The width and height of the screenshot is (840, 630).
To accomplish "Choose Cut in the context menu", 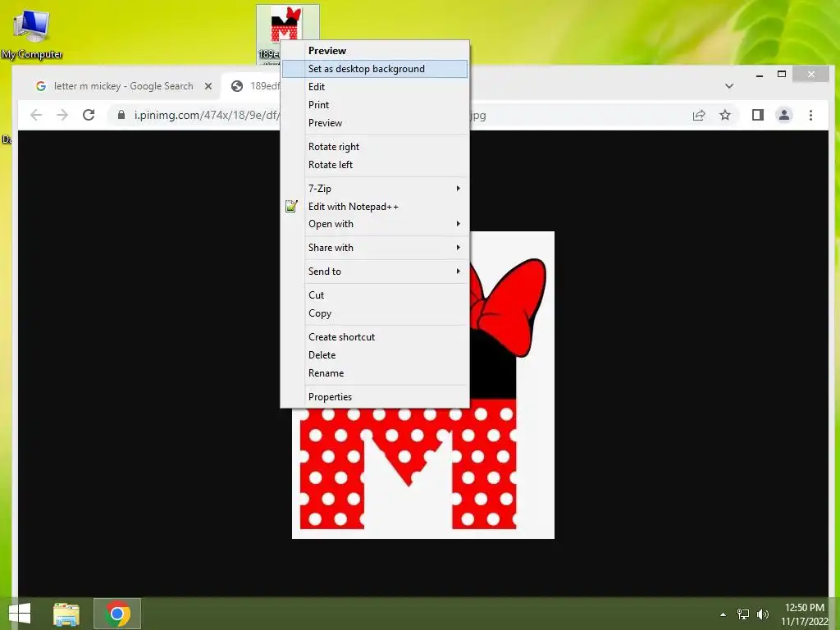I will (x=374, y=295).
